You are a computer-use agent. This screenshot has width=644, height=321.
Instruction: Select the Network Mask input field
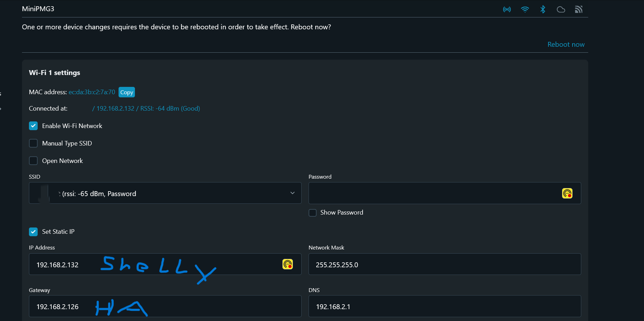click(x=445, y=264)
